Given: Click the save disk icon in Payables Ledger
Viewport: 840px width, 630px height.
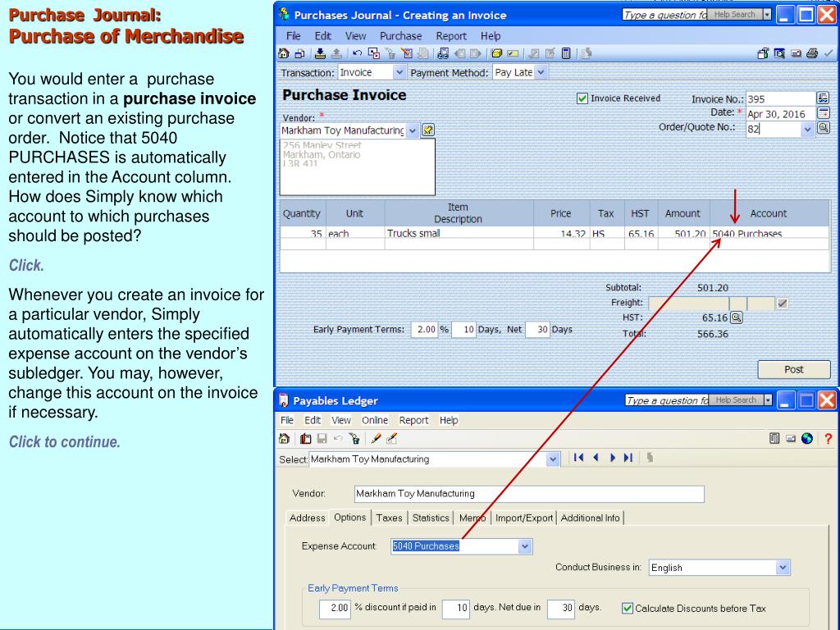Looking at the screenshot, I should click(x=322, y=439).
